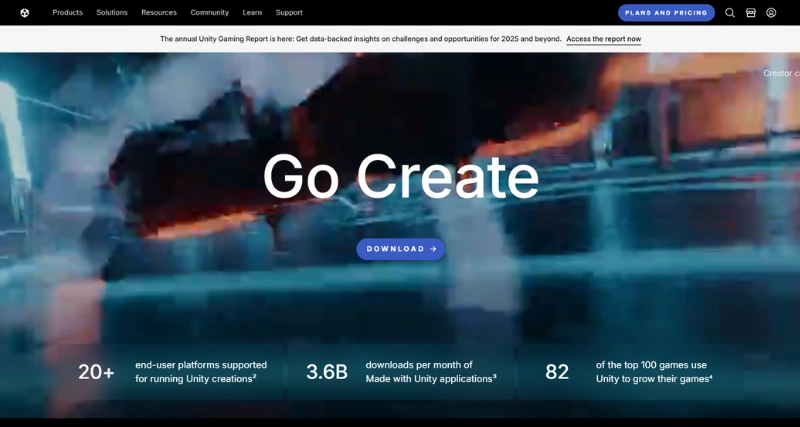Click the 'Go Create' headline
Viewport: 800px width, 427px height.
click(x=401, y=177)
